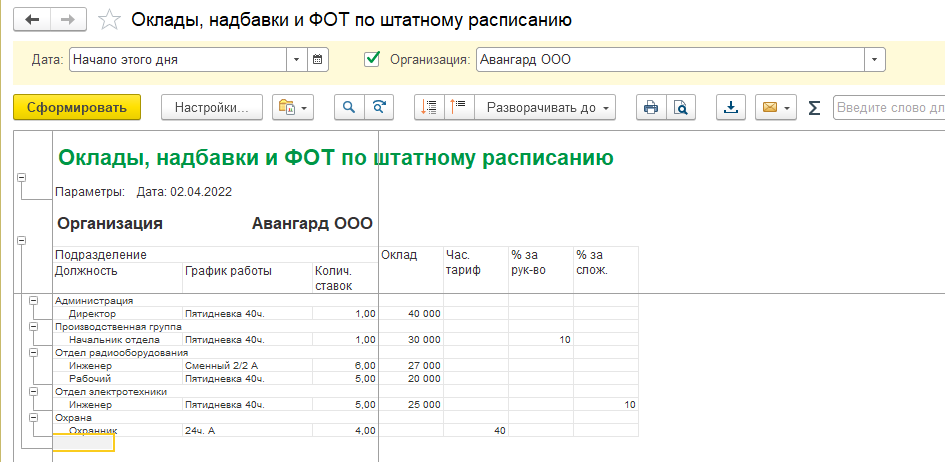
Task: Select the Сменный 2/2 А schedule cell
Action: [x=247, y=366]
